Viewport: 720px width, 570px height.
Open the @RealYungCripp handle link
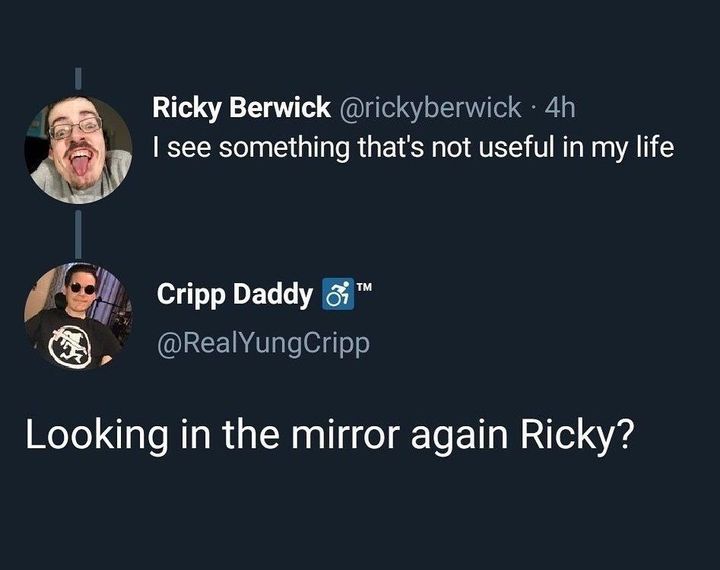(264, 343)
